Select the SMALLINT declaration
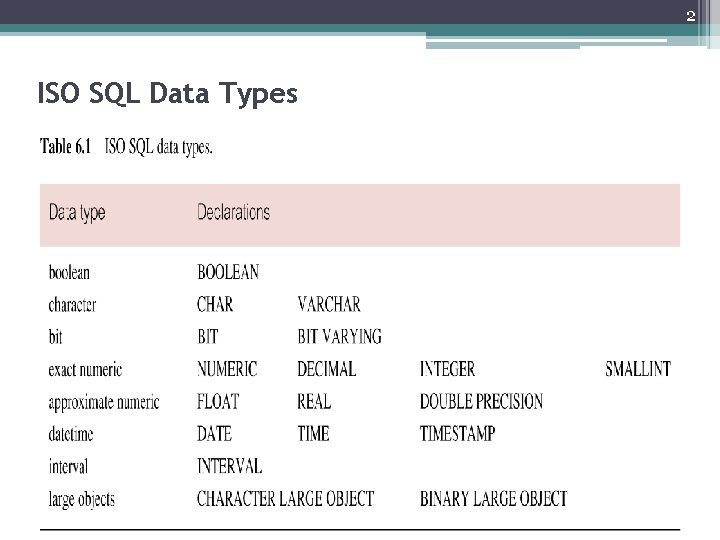The width and height of the screenshot is (720, 540). 638,369
